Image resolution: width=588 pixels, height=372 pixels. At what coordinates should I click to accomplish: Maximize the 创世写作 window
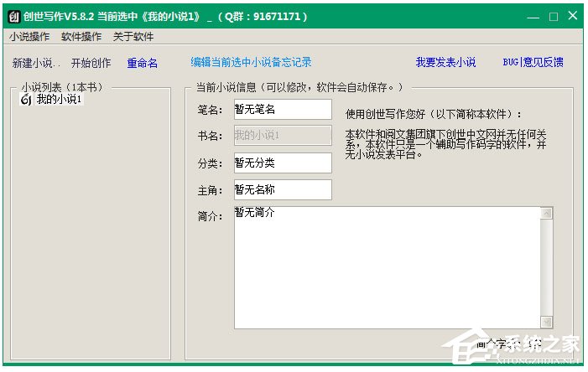tap(554, 17)
